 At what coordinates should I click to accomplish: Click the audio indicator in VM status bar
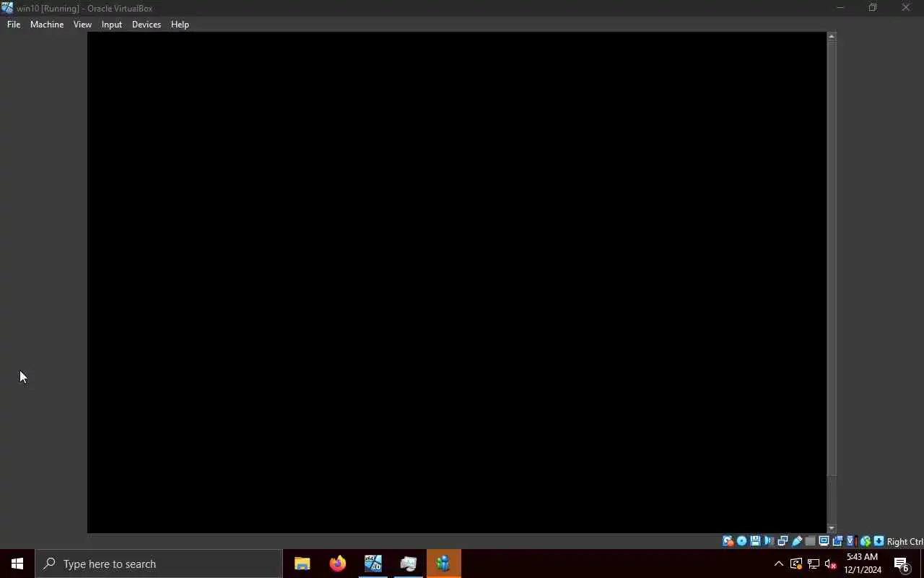(x=769, y=541)
